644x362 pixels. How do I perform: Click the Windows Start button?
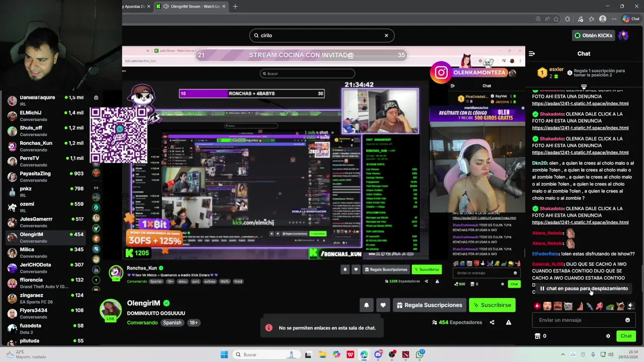pos(224,354)
